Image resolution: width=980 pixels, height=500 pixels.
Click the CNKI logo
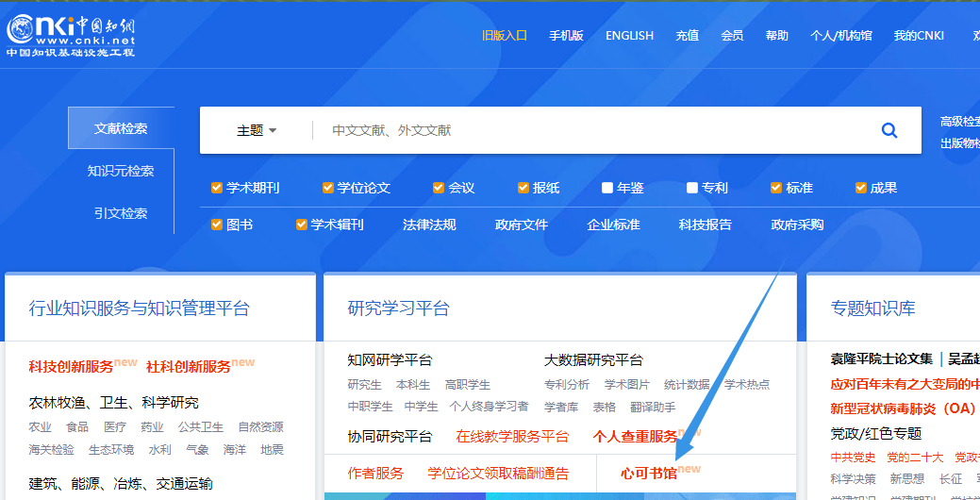[x=71, y=35]
